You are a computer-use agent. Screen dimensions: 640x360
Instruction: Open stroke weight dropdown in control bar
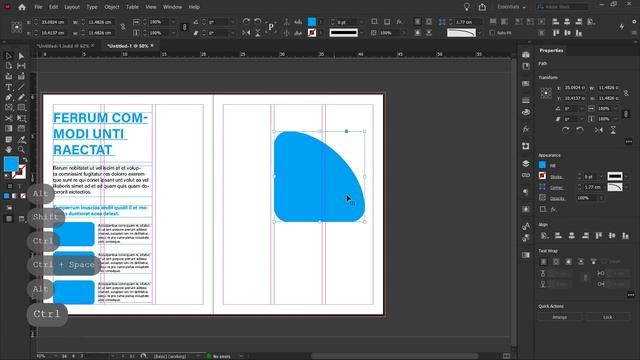(x=362, y=22)
